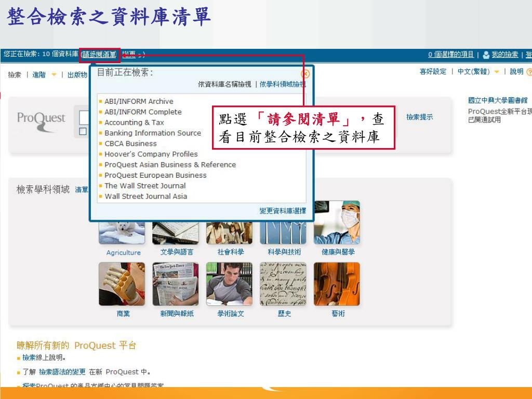Screen dimensions: 532x399
Task: Open the 檢索提示 search tips link
Action: pos(419,117)
